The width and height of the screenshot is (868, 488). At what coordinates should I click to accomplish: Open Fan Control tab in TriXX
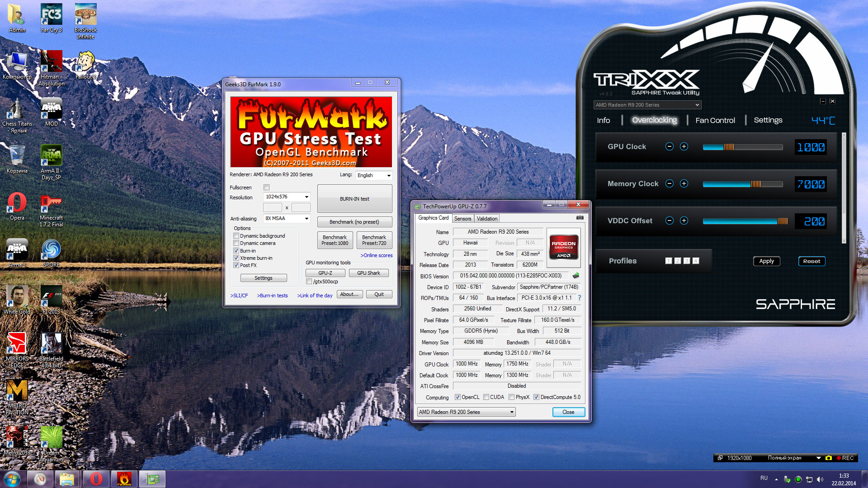(715, 120)
